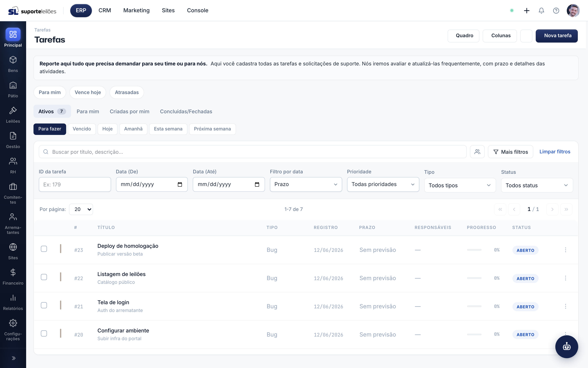Image resolution: width=588 pixels, height=368 pixels.
Task: Click the people filter icon beside search
Action: [477, 152]
